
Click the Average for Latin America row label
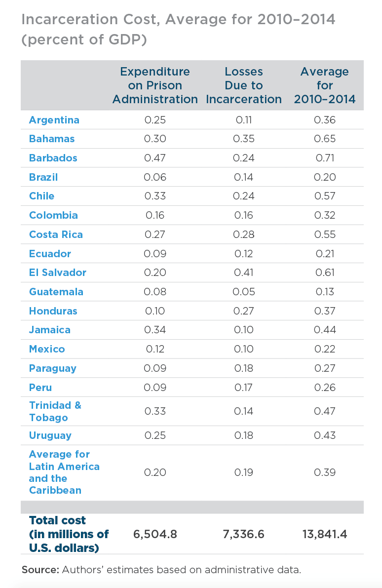coord(65,472)
